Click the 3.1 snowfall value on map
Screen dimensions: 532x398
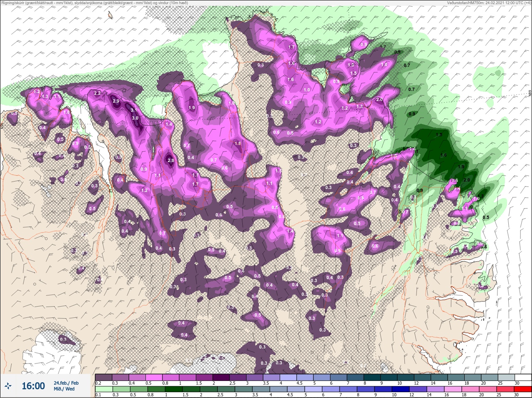134,110
